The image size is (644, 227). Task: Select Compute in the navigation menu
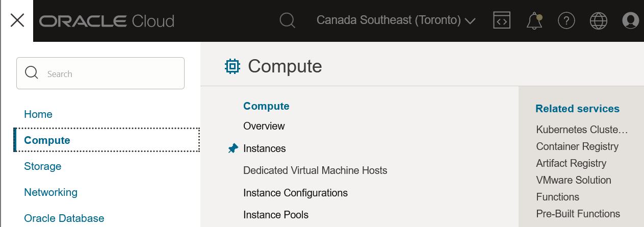point(107,140)
